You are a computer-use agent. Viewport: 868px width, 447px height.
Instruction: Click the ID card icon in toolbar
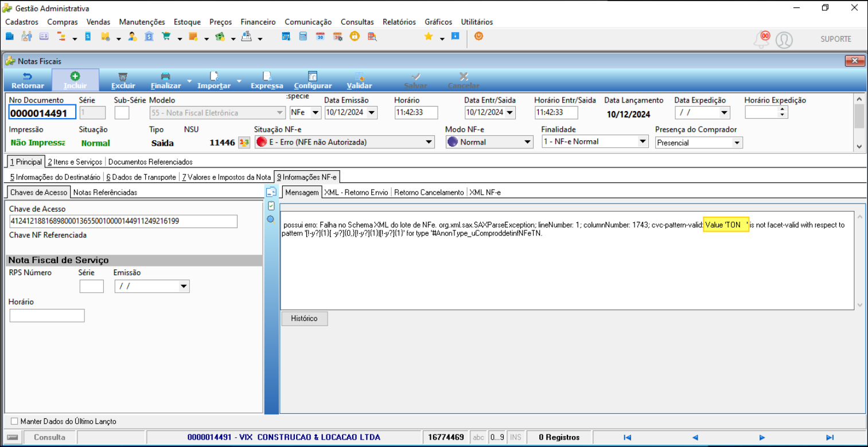coord(44,37)
